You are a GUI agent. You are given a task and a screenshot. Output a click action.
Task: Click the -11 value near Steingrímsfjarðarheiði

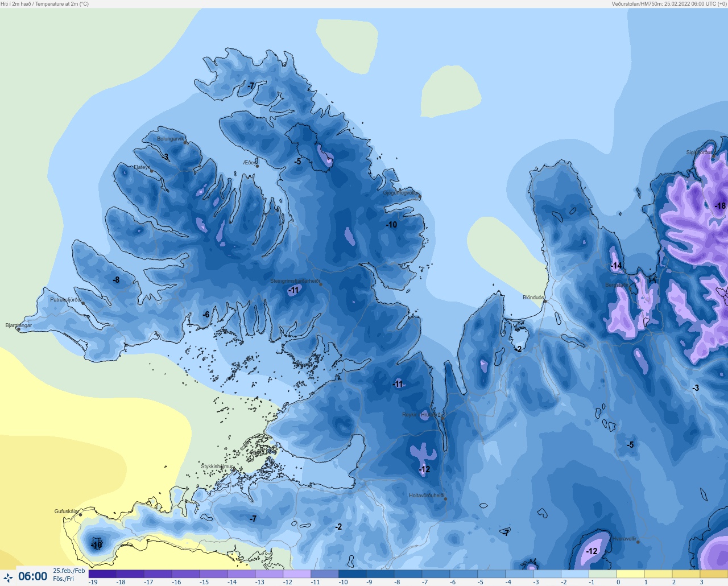[293, 290]
